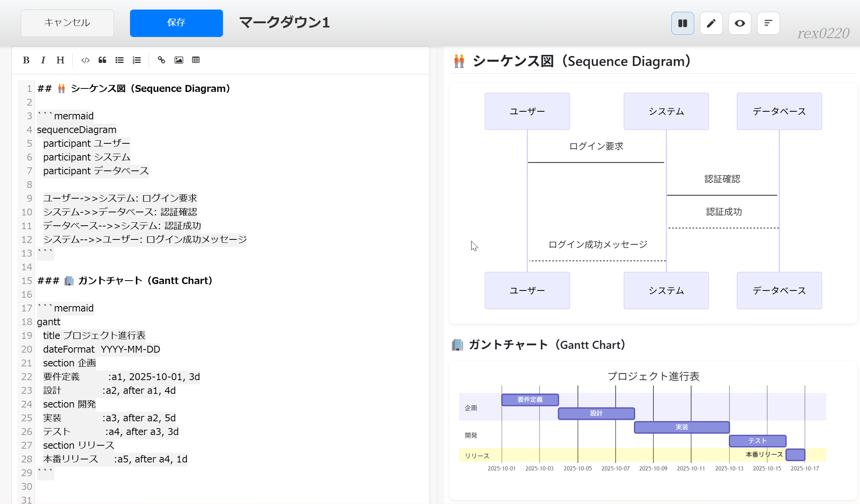Create an unordered bullet list

point(119,60)
